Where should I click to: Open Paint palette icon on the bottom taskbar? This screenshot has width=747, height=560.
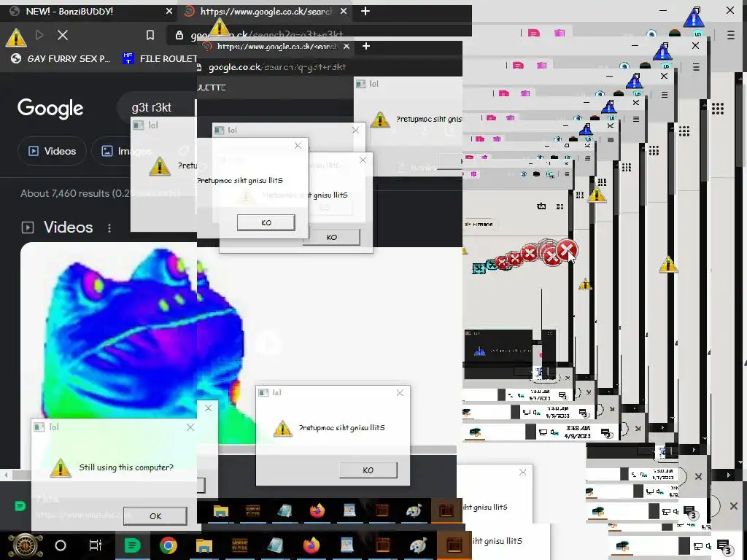tap(418, 545)
